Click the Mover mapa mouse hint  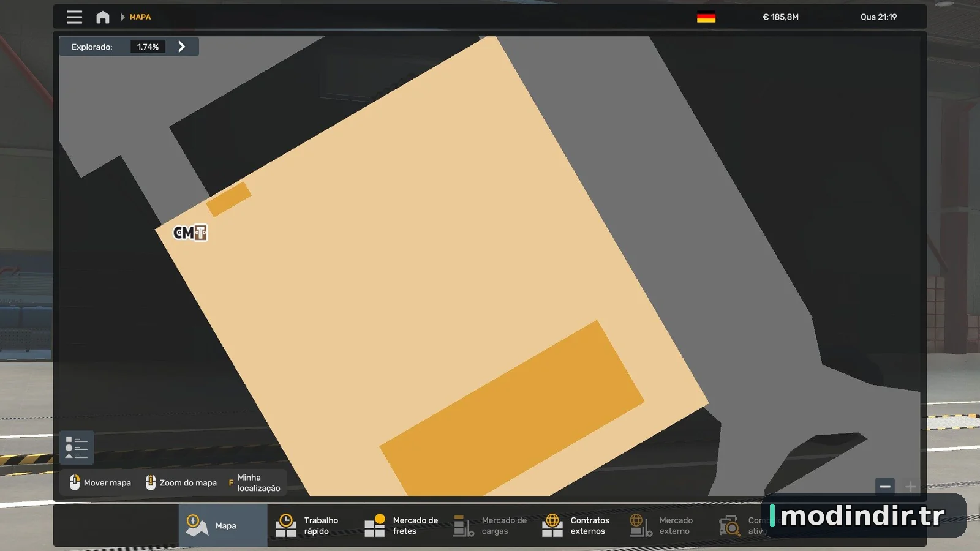[x=100, y=482]
